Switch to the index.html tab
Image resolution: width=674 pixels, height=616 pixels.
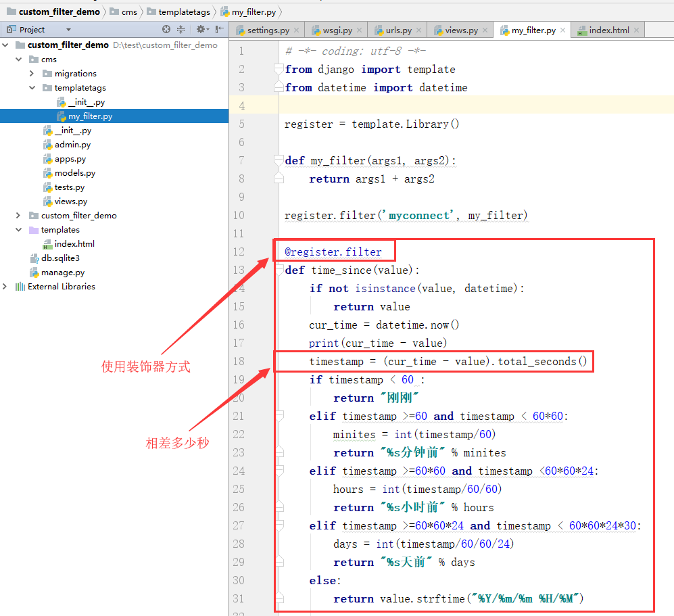point(608,30)
